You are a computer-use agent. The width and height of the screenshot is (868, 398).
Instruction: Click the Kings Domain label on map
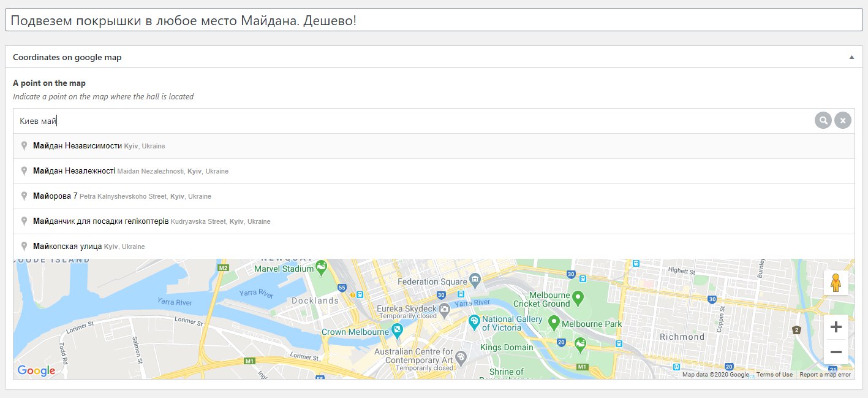(507, 348)
